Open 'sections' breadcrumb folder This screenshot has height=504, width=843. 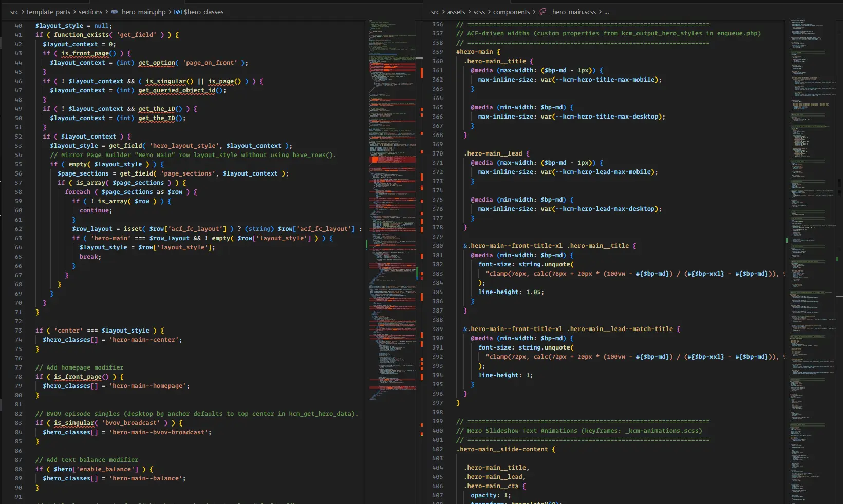[90, 12]
